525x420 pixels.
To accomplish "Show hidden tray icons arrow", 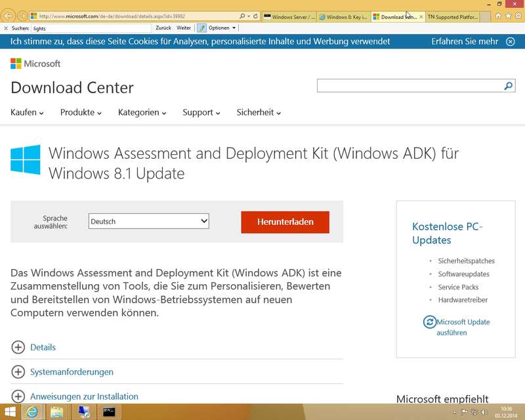I will pos(455,413).
